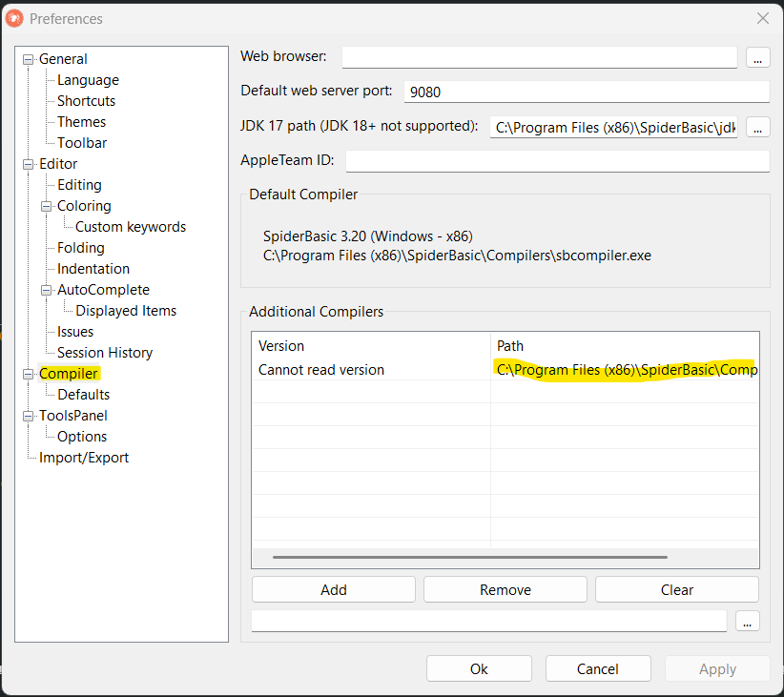The height and width of the screenshot is (697, 784).
Task: Click the browse button beside Web browser field
Action: [757, 58]
